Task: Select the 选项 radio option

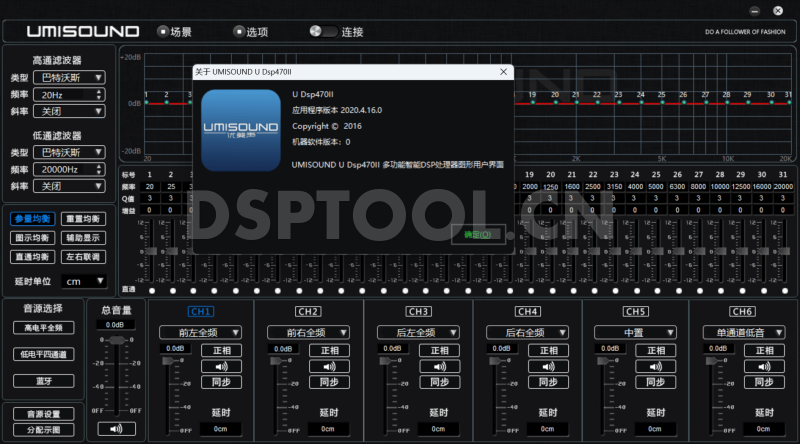Action: tap(238, 32)
